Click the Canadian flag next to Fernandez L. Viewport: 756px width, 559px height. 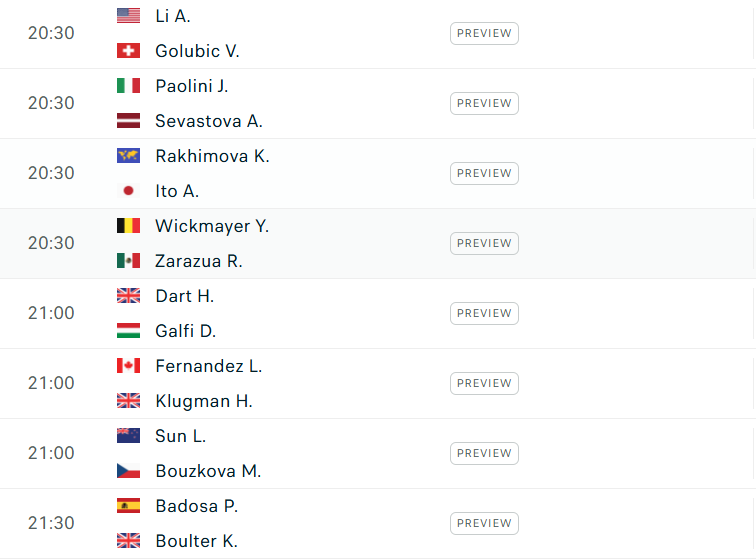pos(128,366)
